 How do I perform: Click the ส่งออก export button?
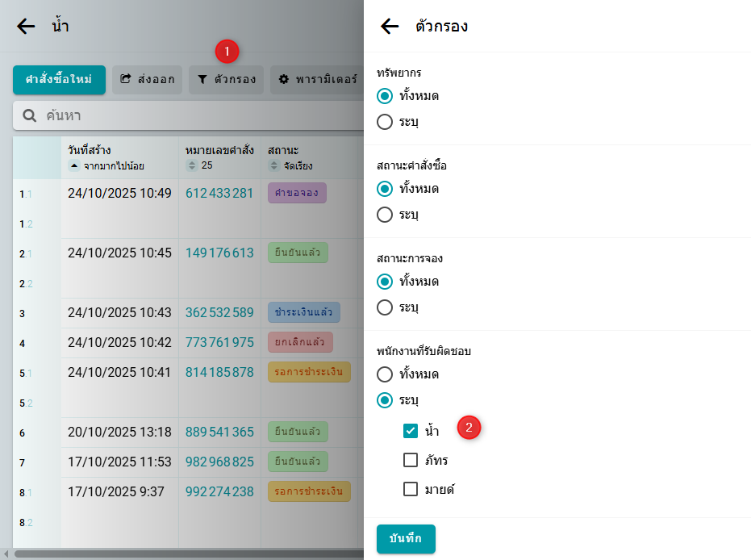tap(148, 80)
